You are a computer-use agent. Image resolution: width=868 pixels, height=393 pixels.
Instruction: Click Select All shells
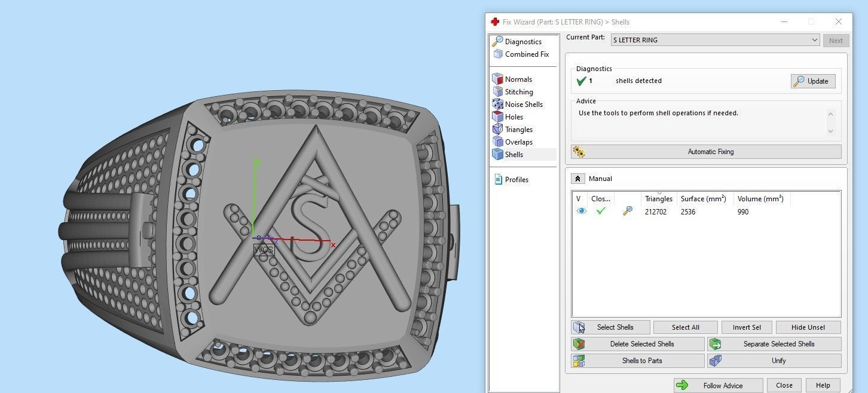[x=685, y=327]
